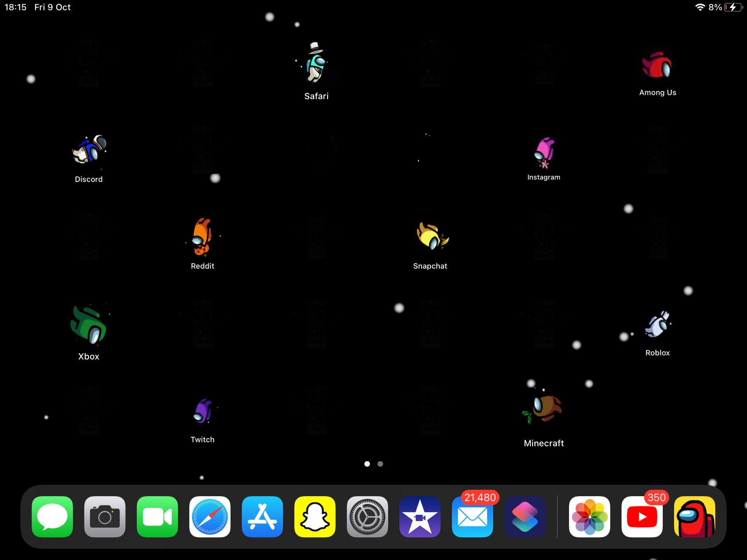The image size is (747, 560).
Task: Launch the Camera app in the dock
Action: click(x=105, y=517)
